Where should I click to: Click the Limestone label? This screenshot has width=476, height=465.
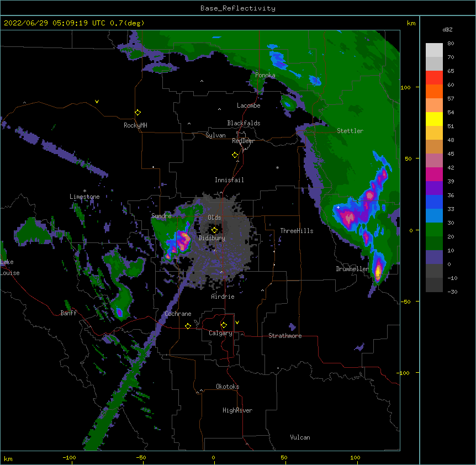coord(84,197)
